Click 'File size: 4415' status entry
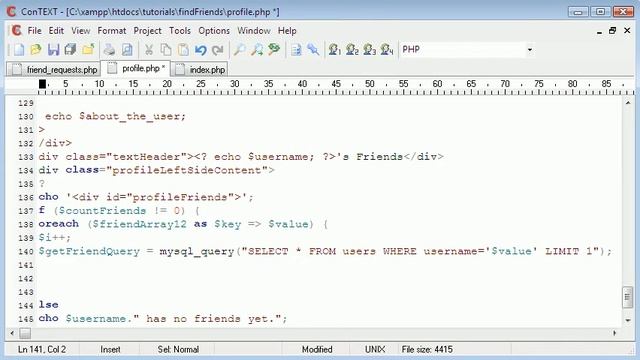Screen dimensions: 640x360 427,349
